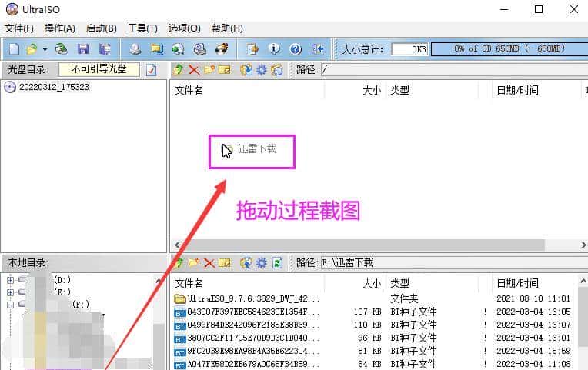Click the globe Add icon in local toolbar
This screenshot has width=588, height=370.
click(x=246, y=263)
